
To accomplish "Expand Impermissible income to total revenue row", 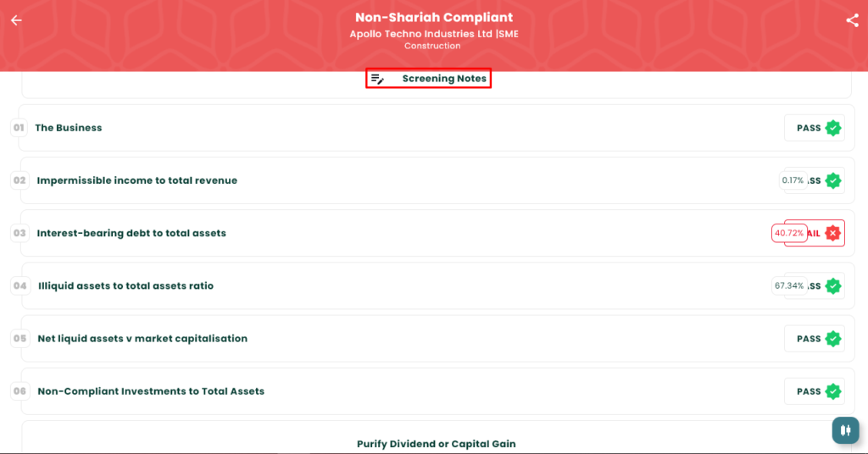I will click(137, 180).
